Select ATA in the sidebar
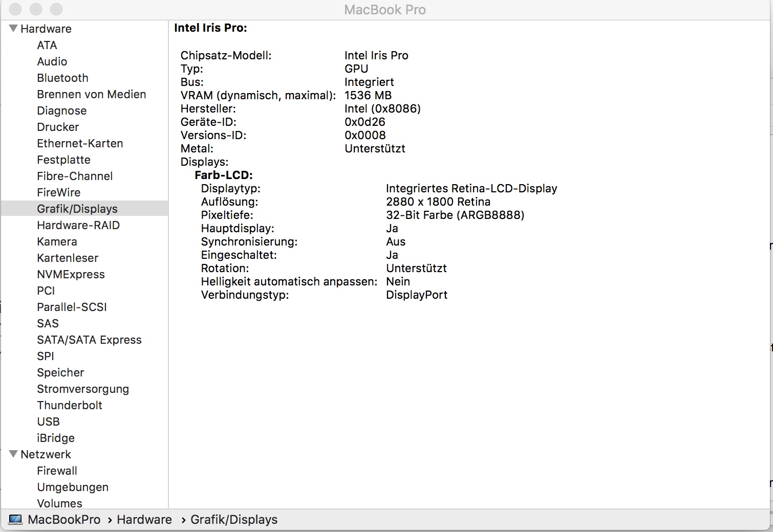Viewport: 773px width, 532px height. click(47, 45)
